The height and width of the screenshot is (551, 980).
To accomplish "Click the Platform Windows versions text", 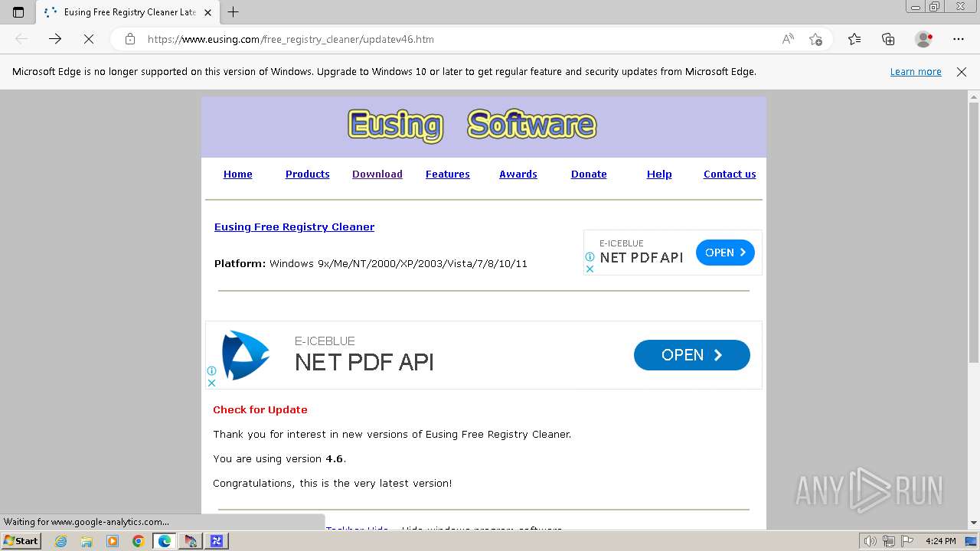I will coord(371,263).
